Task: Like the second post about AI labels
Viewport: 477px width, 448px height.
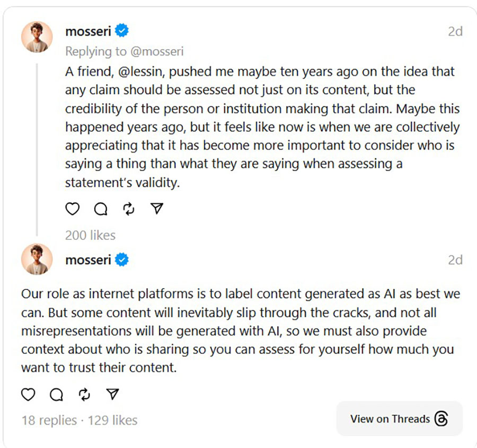Action: coord(28,394)
